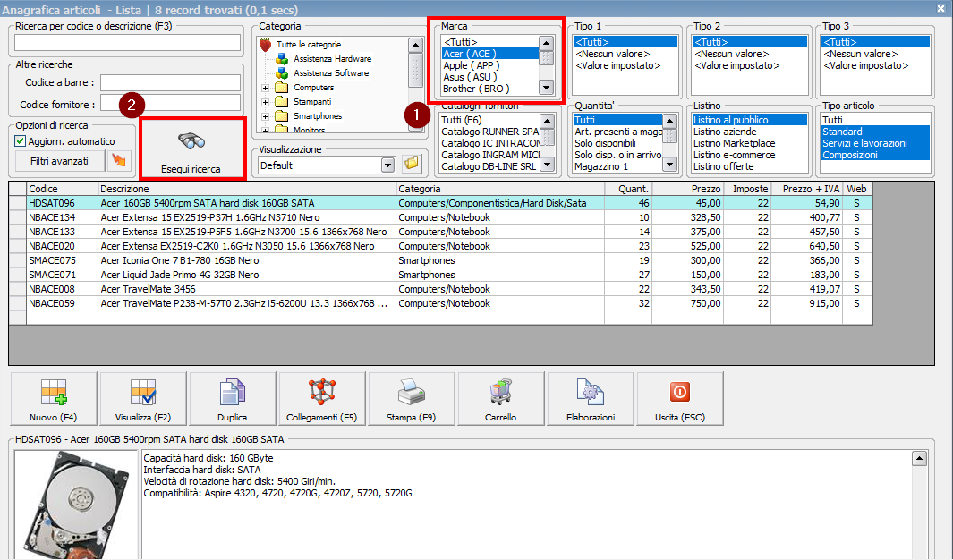Sort table by Descrizione column header
Image resolution: width=953 pixels, height=560 pixels.
247,189
